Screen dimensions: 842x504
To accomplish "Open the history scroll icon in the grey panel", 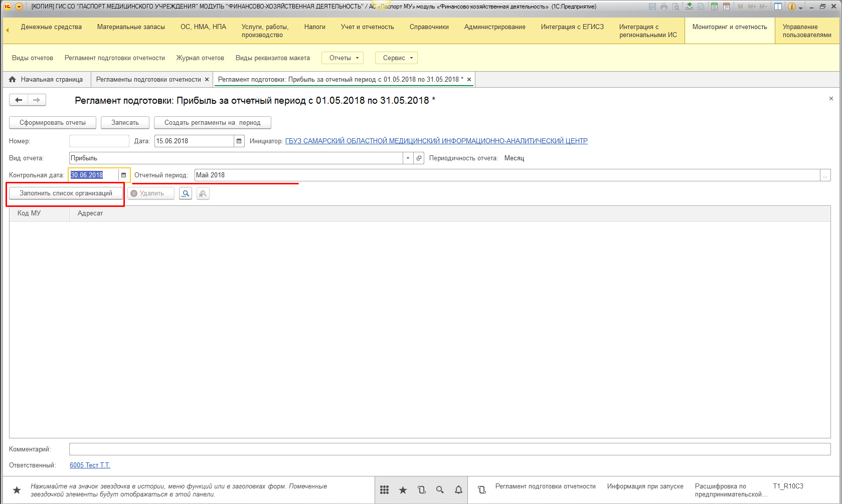I will click(421, 490).
